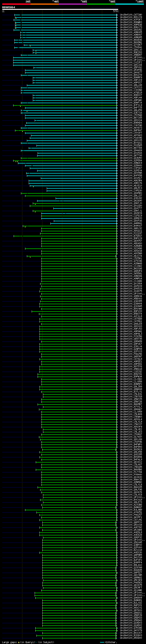The height and width of the screenshot is (644, 146).
Task: Select hit label UniRef100_A6Y873
Action: pos(131,128)
